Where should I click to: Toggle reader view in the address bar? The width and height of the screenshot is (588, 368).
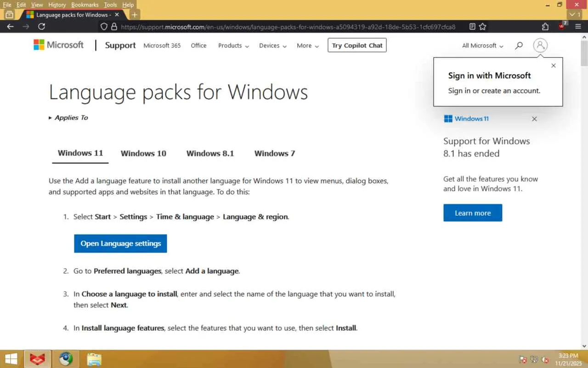[472, 27]
